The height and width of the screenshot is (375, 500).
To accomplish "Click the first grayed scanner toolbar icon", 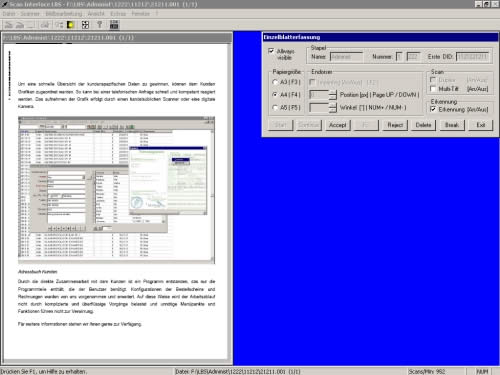I will (x=9, y=25).
